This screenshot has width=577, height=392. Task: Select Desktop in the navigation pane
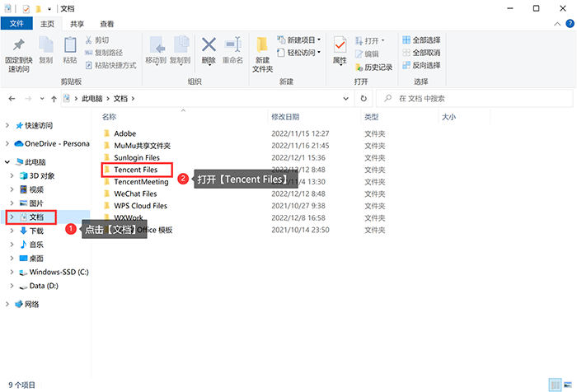tap(36, 259)
